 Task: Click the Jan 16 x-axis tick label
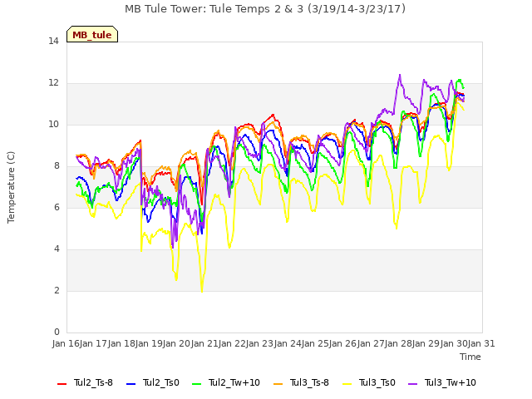66,343
